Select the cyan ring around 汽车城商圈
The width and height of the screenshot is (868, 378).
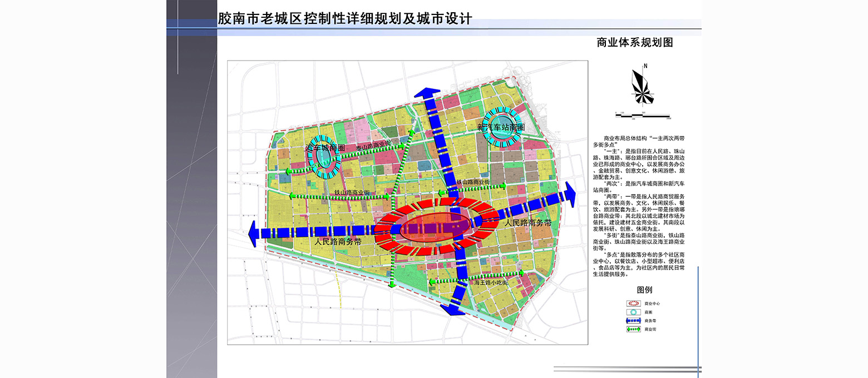(324, 157)
